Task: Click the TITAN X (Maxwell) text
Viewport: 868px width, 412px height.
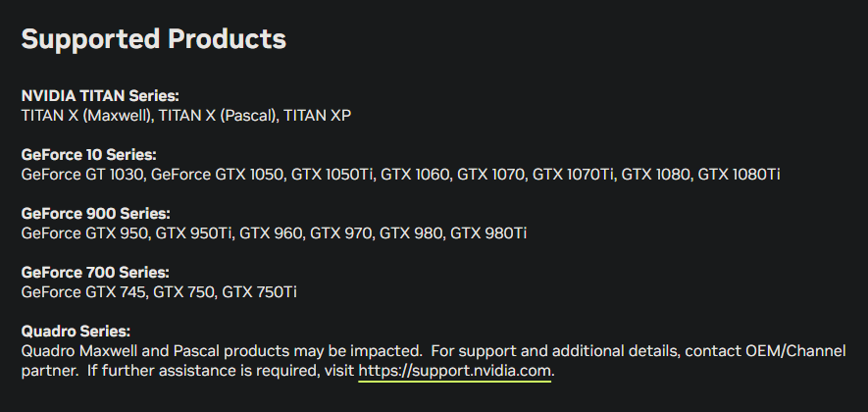Action: click(86, 116)
